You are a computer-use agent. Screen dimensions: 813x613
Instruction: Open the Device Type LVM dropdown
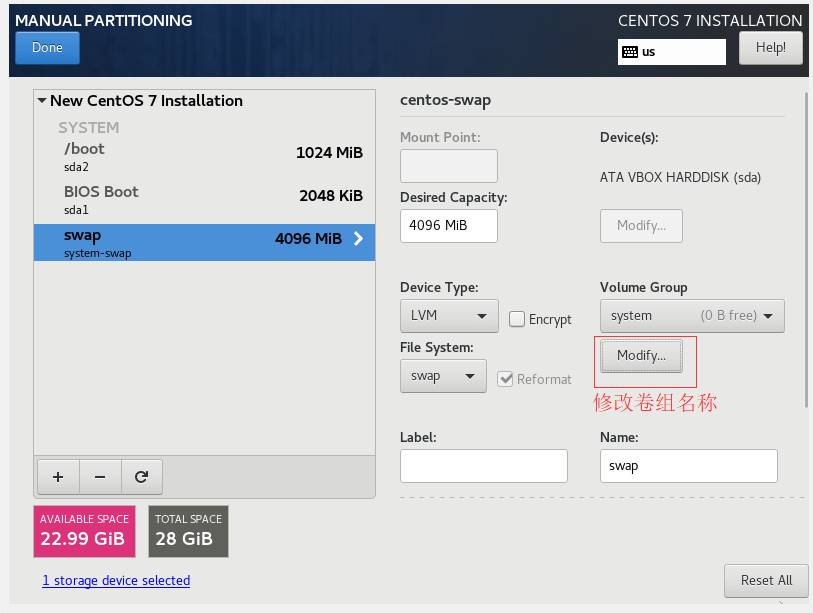449,315
